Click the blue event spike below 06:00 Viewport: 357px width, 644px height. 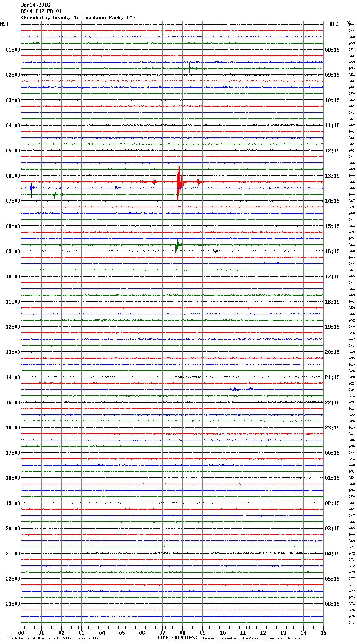coord(31,189)
